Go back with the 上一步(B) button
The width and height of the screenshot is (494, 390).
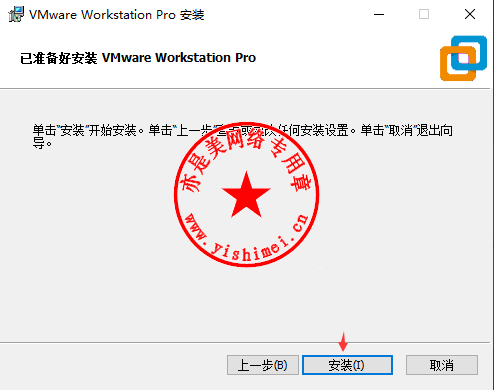[263, 365]
